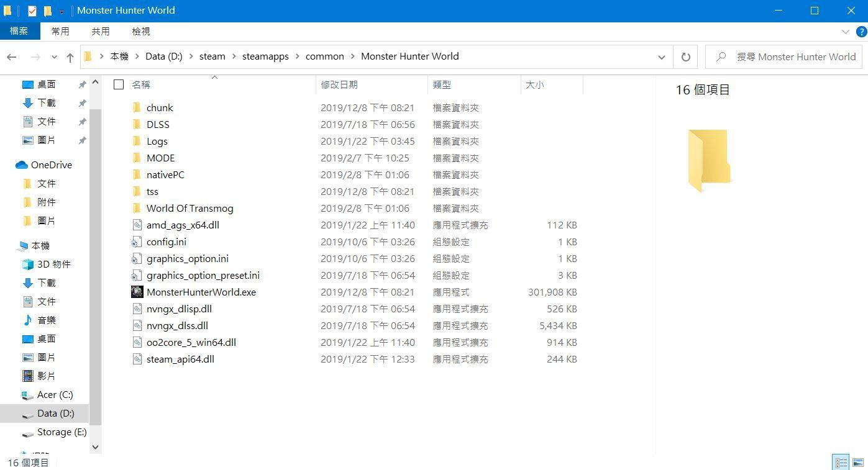This screenshot has height=470, width=868.
Task: Click the Help question mark icon
Action: [861, 31]
